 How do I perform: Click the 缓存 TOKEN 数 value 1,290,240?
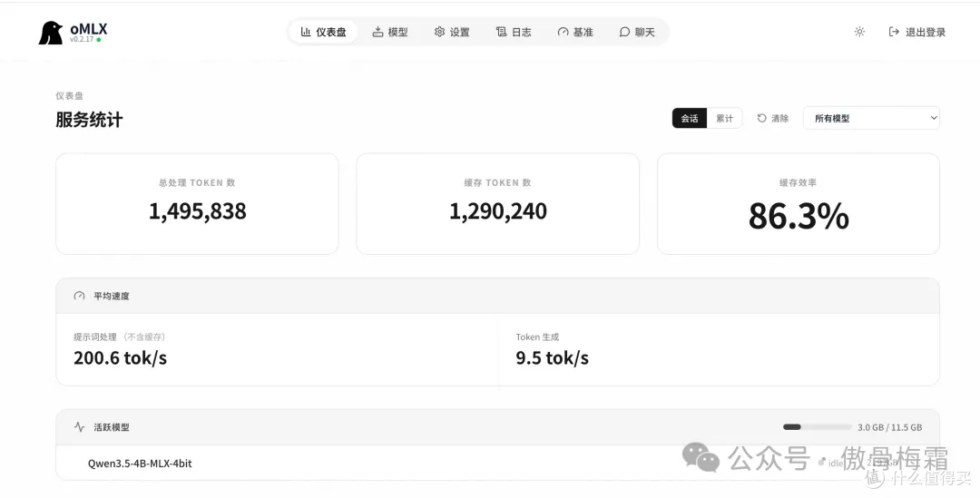(x=498, y=211)
